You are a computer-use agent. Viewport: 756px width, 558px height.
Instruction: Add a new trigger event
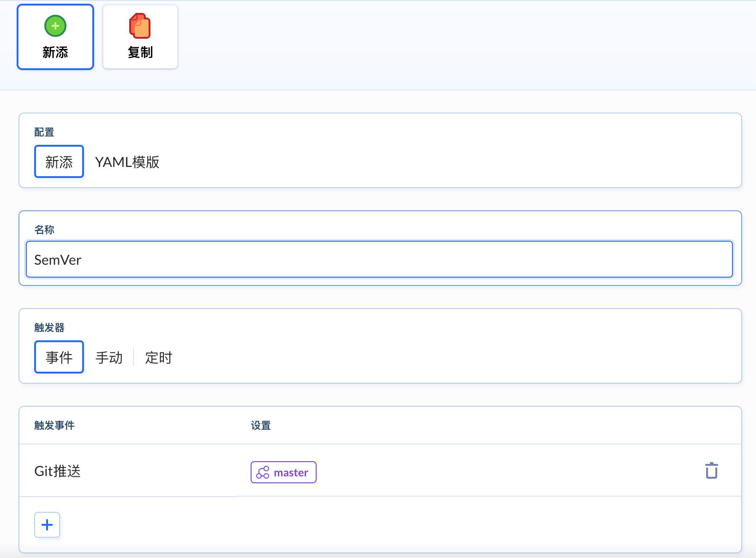pyautogui.click(x=47, y=525)
